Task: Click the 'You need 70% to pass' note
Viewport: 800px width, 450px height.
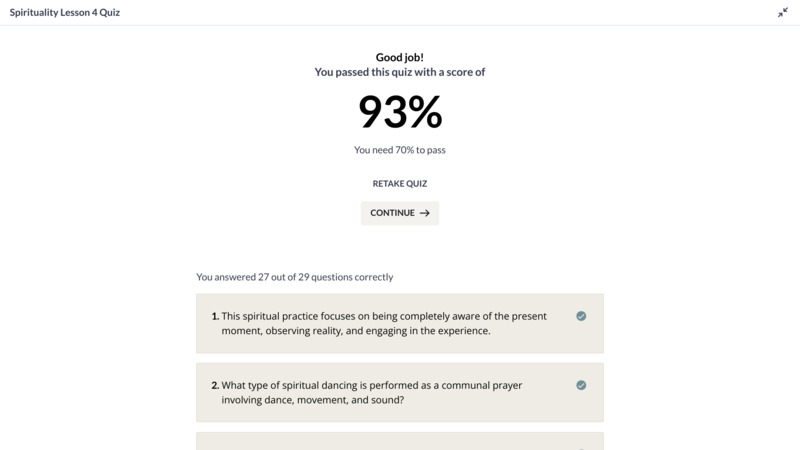Action: coord(399,150)
